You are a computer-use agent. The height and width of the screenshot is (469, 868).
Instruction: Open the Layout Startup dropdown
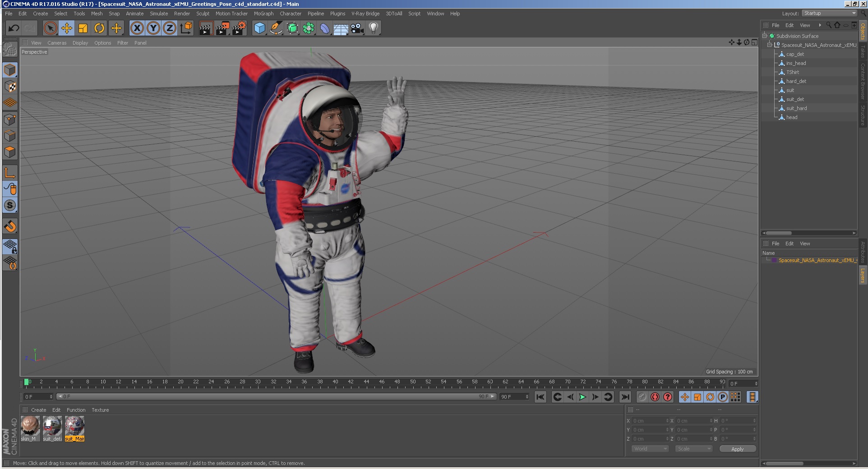829,13
